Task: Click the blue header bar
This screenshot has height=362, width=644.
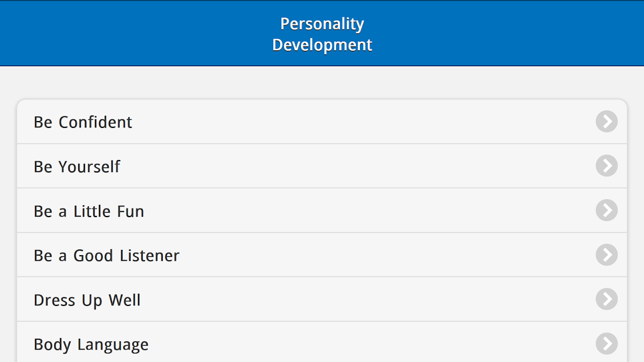Action: [x=322, y=33]
